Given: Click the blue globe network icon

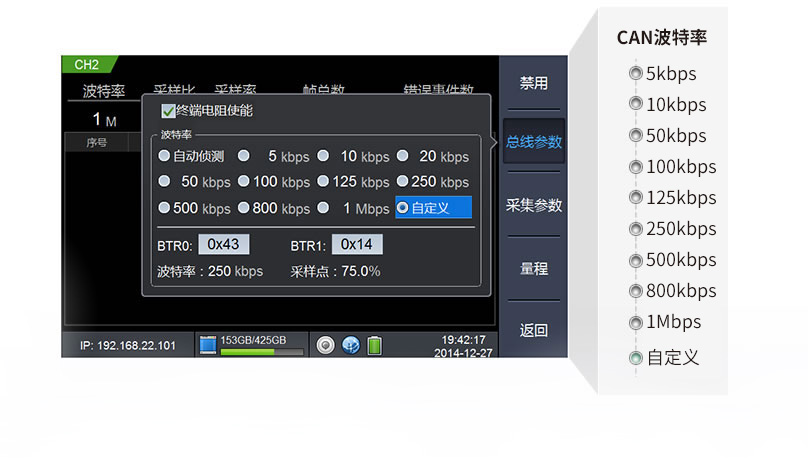Looking at the screenshot, I should pyautogui.click(x=351, y=345).
